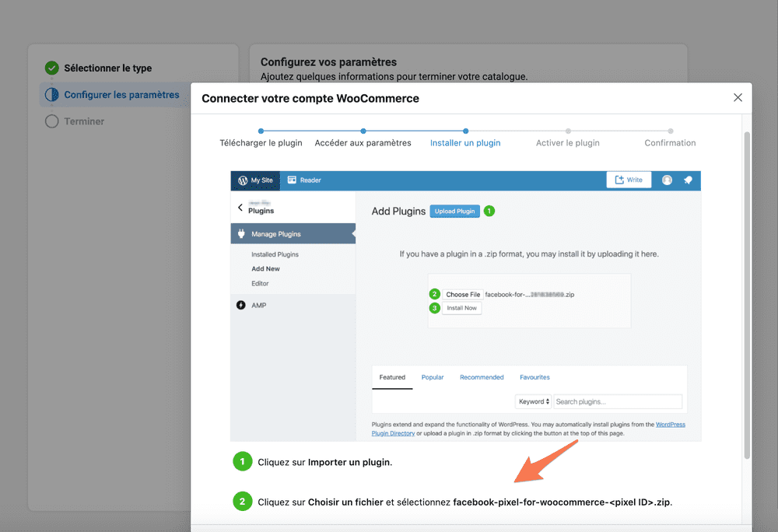Viewport: 778px width, 532px height.
Task: Click the text 'Cliquez sur Importer un plugin.'
Action: point(325,462)
